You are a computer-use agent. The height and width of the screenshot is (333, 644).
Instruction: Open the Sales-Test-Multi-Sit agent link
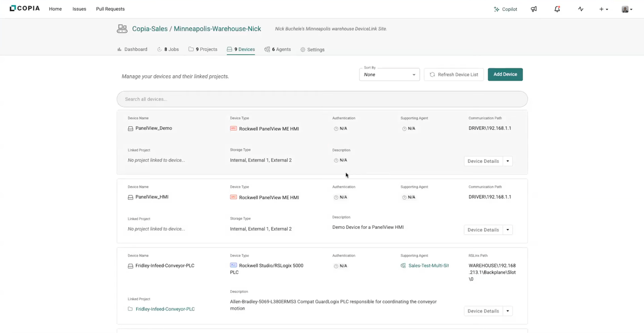(x=428, y=266)
